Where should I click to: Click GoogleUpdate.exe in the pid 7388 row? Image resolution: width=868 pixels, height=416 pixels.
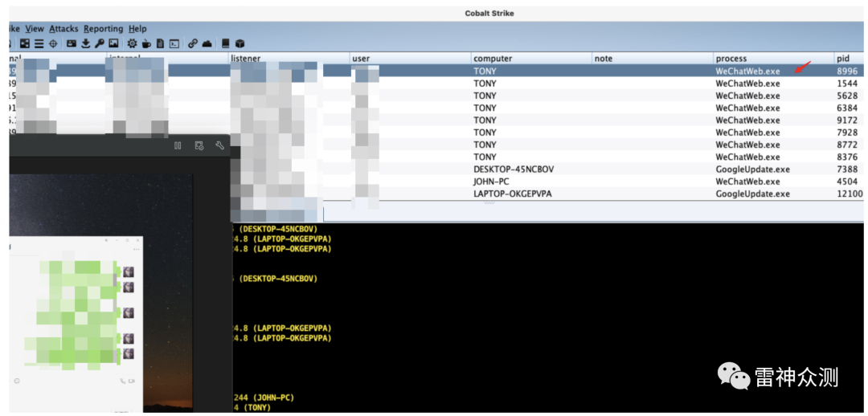[752, 169]
